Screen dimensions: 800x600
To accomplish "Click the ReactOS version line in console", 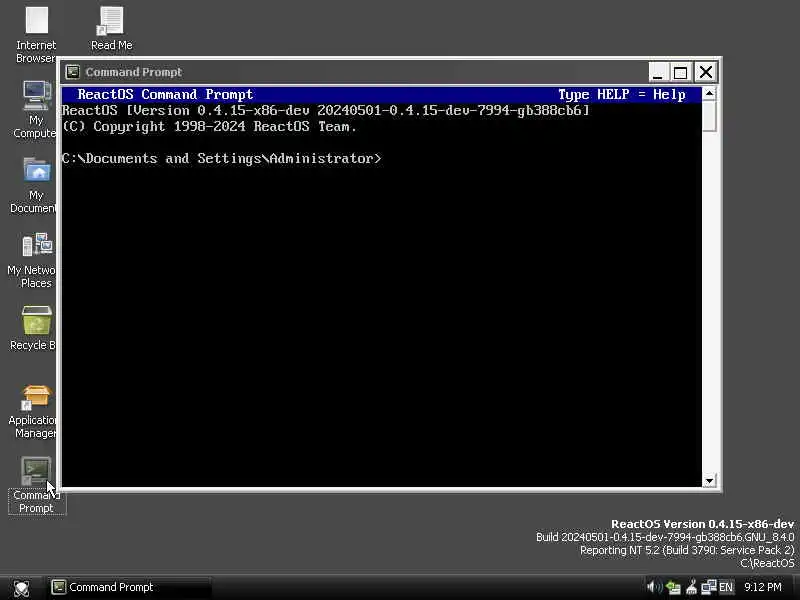I will tap(326, 111).
